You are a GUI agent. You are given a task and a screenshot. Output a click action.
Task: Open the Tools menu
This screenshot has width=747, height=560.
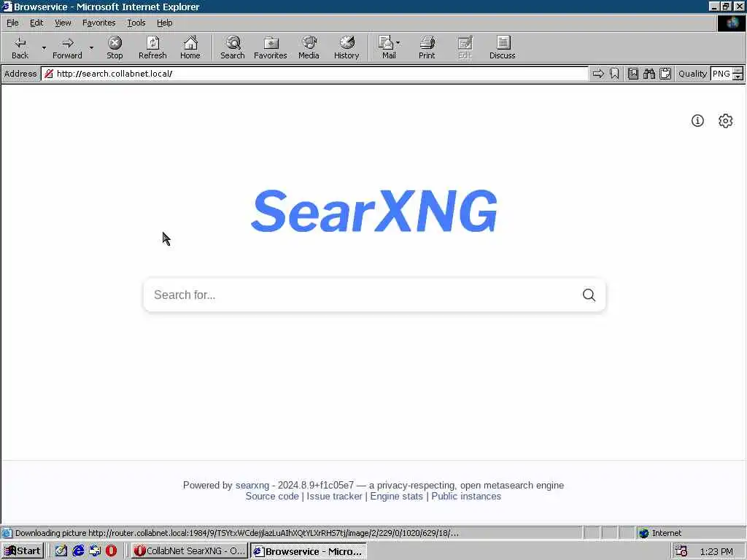[136, 23]
